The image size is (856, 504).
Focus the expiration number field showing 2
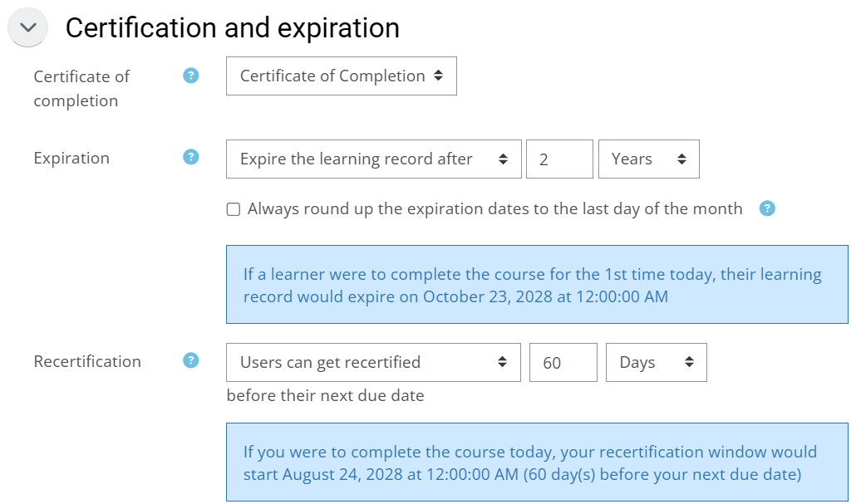[559, 159]
